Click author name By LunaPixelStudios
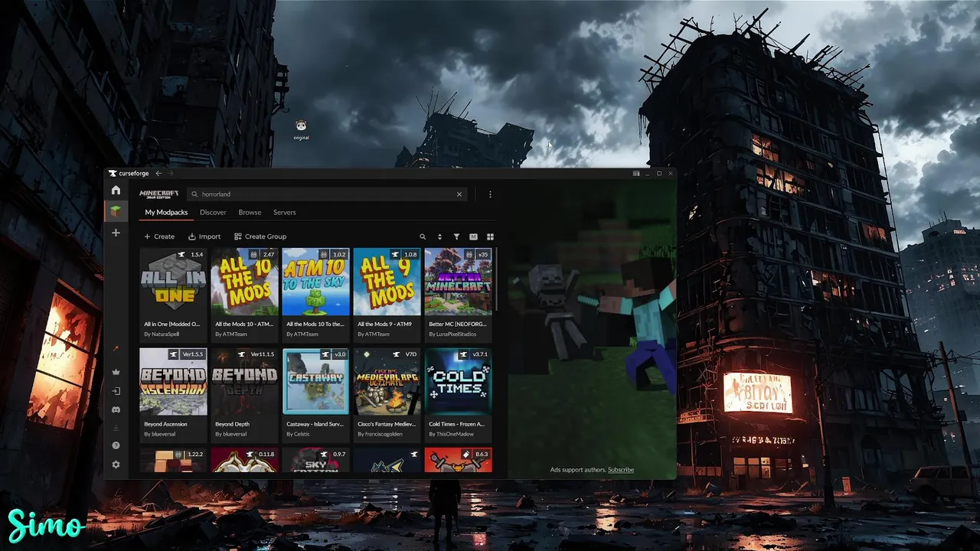The image size is (980, 551). coord(454,334)
